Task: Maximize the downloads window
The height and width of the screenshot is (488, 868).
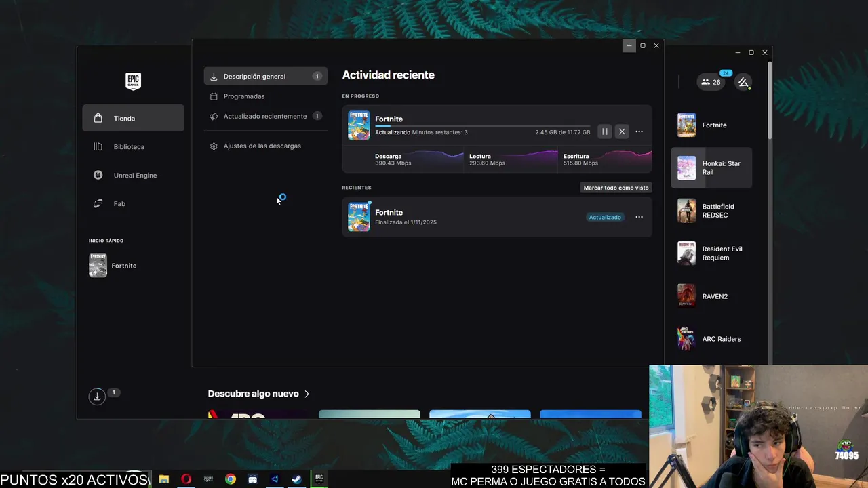Action: pyautogui.click(x=642, y=45)
